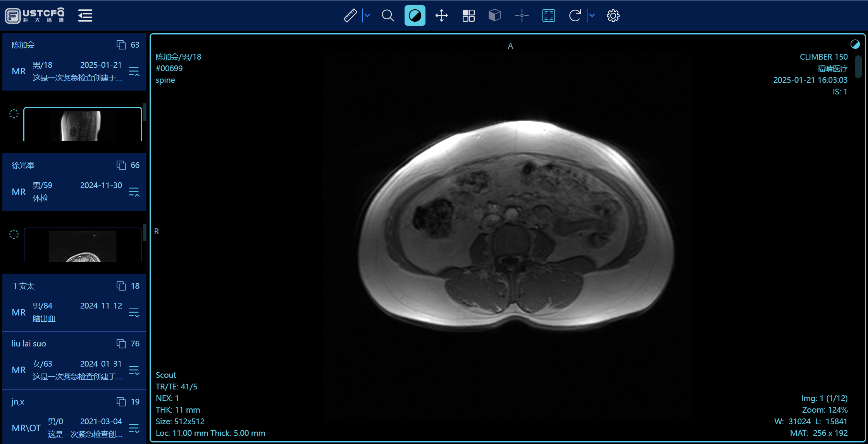Open ruler tool dropdown arrow

coord(367,16)
